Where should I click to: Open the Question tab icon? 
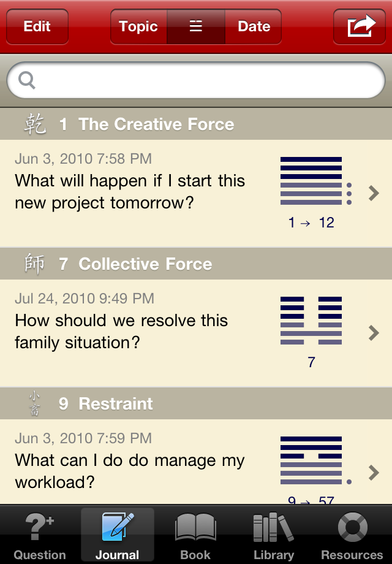(x=40, y=526)
